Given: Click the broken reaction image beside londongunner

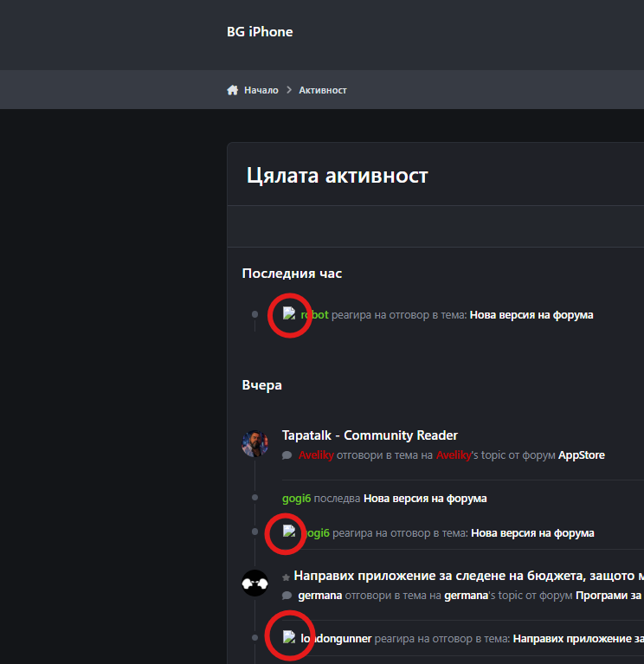Looking at the screenshot, I should [289, 637].
